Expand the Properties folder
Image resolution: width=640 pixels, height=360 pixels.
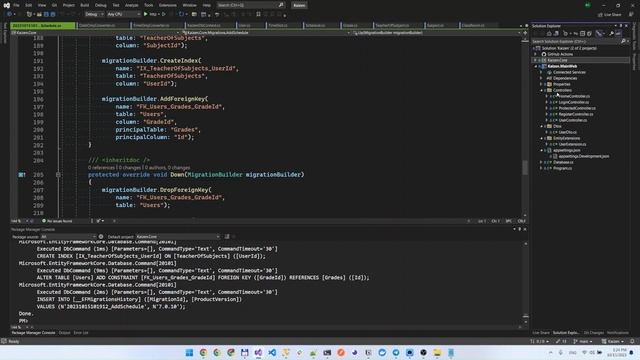click(x=541, y=84)
